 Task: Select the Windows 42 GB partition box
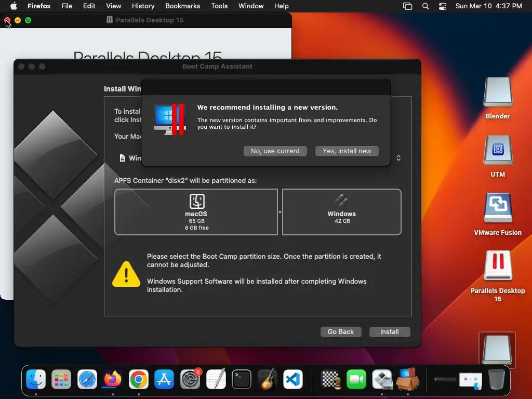(x=342, y=212)
